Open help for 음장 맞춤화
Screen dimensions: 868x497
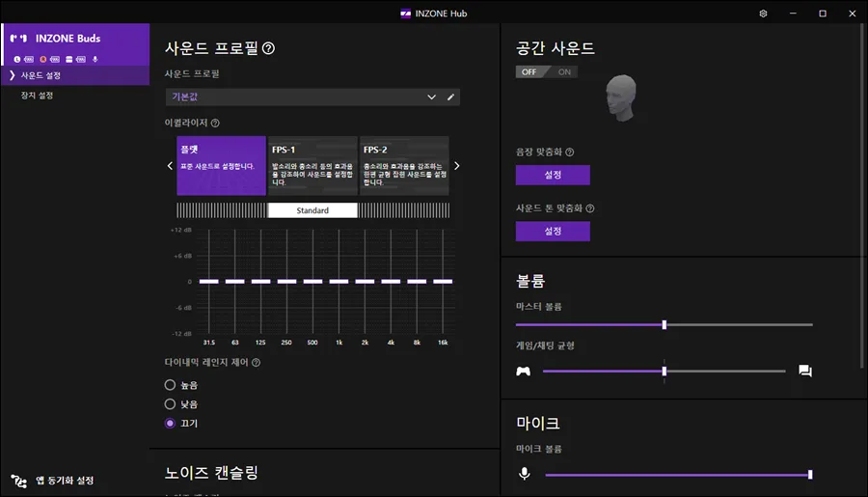[x=570, y=152]
